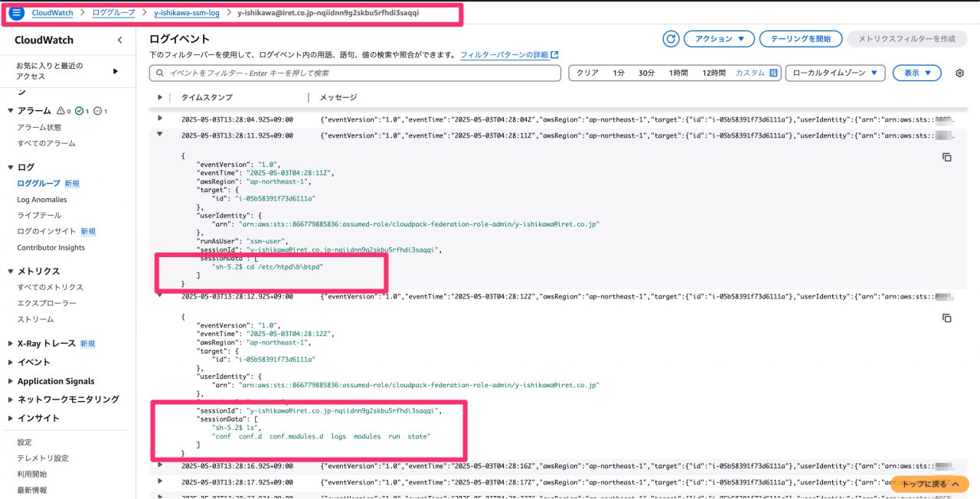980x499 pixels.
Task: Select the 1分 time range
Action: 619,73
